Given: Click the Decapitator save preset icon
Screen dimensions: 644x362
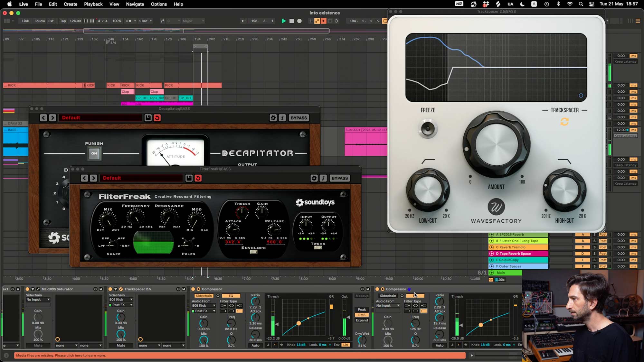Looking at the screenshot, I should coord(148,118).
